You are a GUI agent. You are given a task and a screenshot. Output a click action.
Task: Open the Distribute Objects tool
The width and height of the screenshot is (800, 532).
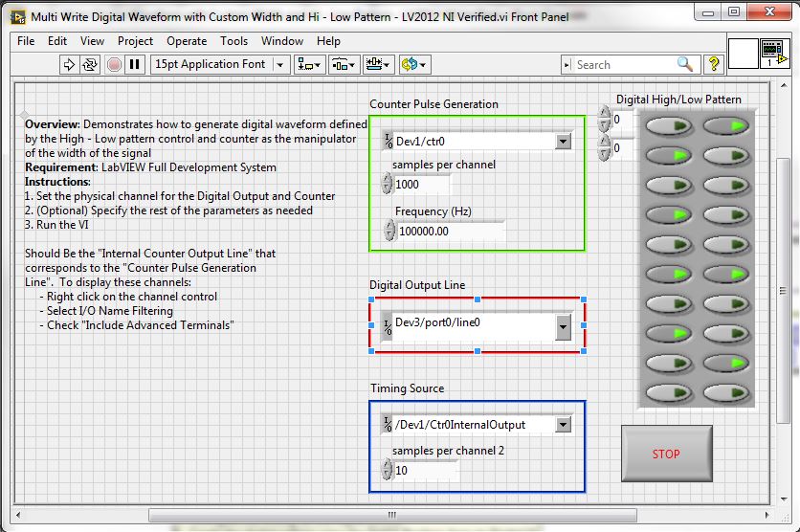click(344, 64)
